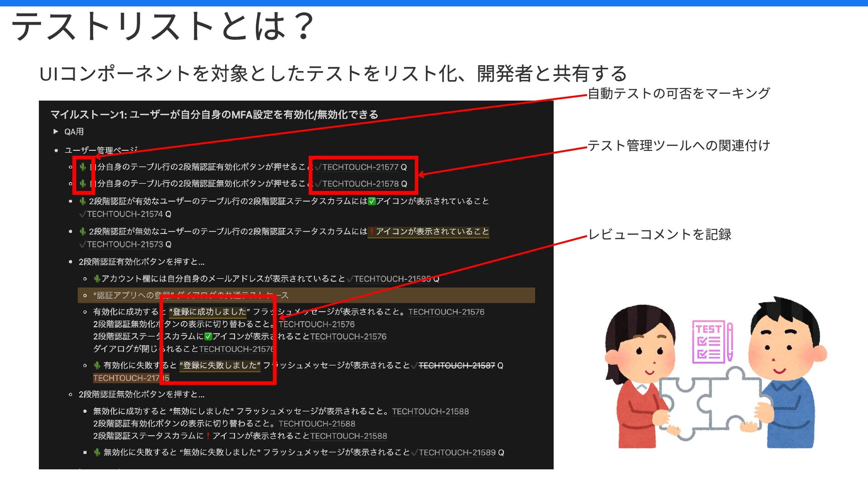Image resolution: width=868 pixels, height=488 pixels.
Task: Click cactus icon before 無効化に失敗すると line
Action: pyautogui.click(x=97, y=452)
